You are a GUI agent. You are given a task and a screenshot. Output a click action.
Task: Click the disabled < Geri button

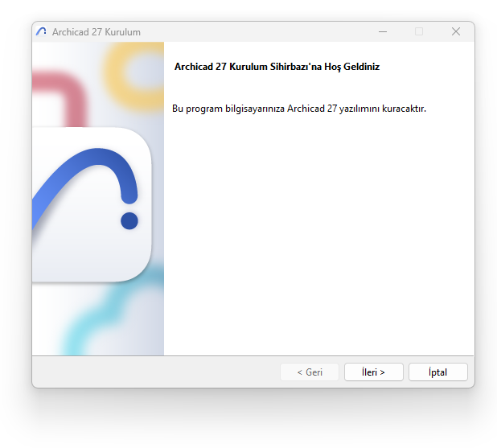click(310, 372)
